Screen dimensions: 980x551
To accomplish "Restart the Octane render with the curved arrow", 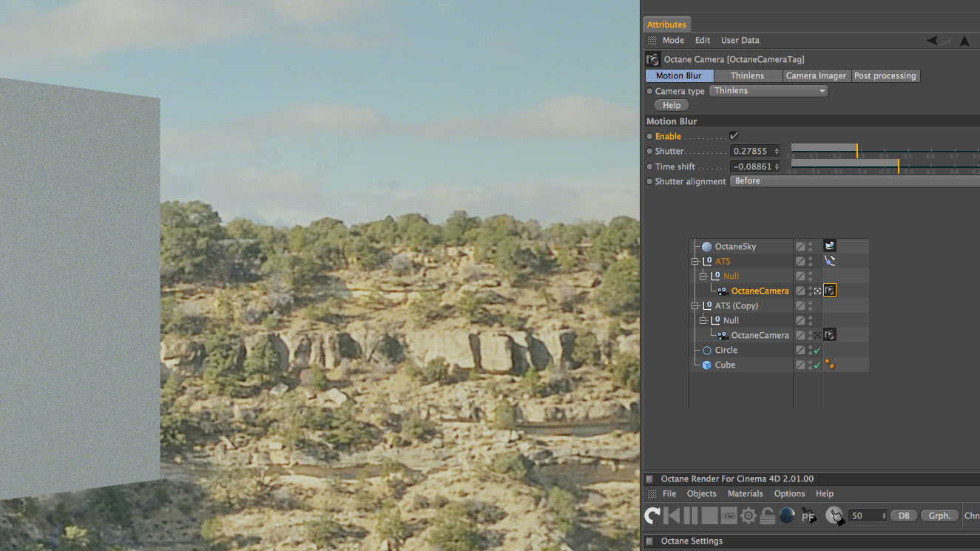I will coord(652,515).
